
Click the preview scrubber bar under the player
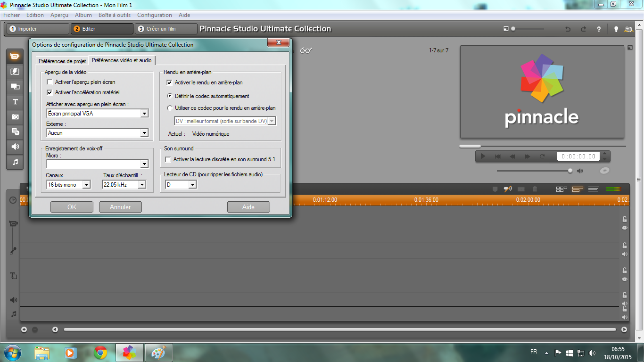[543, 146]
